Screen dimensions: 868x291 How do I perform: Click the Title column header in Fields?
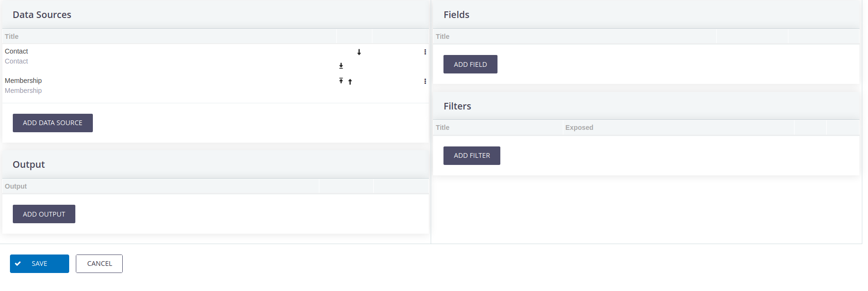click(443, 36)
